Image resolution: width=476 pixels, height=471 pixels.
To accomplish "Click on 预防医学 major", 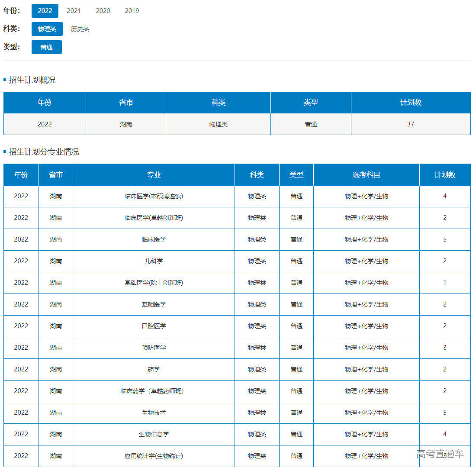I will pos(154,348).
